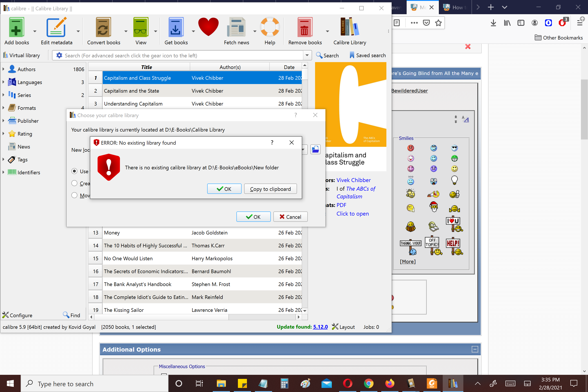Open the Add books dropdown arrow
Viewport: 588px width, 392px height.
click(35, 31)
